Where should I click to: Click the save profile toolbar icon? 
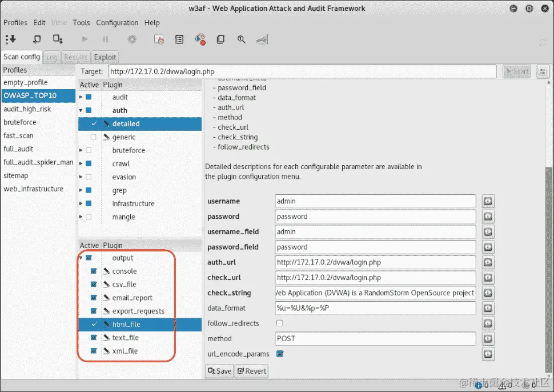point(58,39)
